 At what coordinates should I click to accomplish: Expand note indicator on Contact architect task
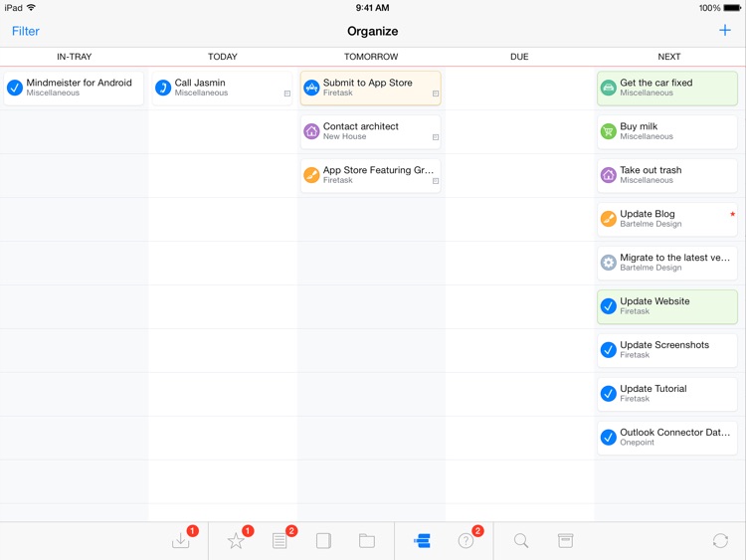[x=436, y=137]
